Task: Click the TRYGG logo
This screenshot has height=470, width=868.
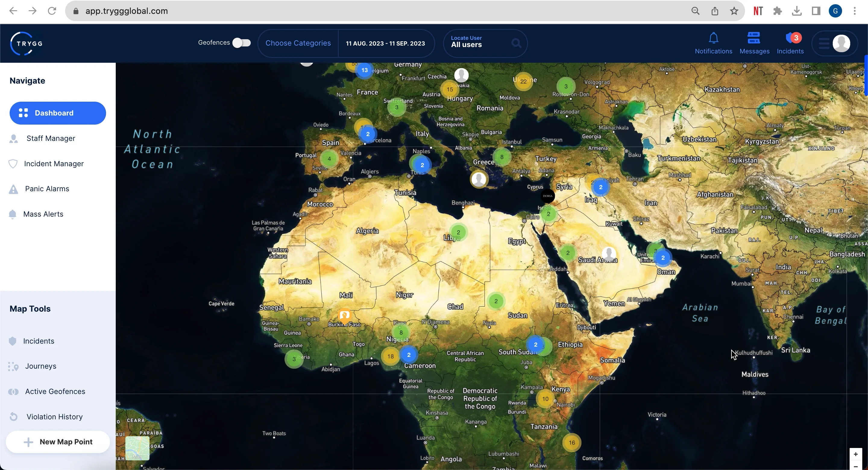Action: 26,43
